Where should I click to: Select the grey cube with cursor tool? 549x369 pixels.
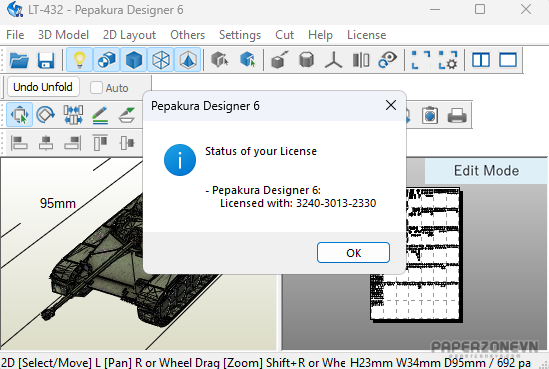[220, 60]
